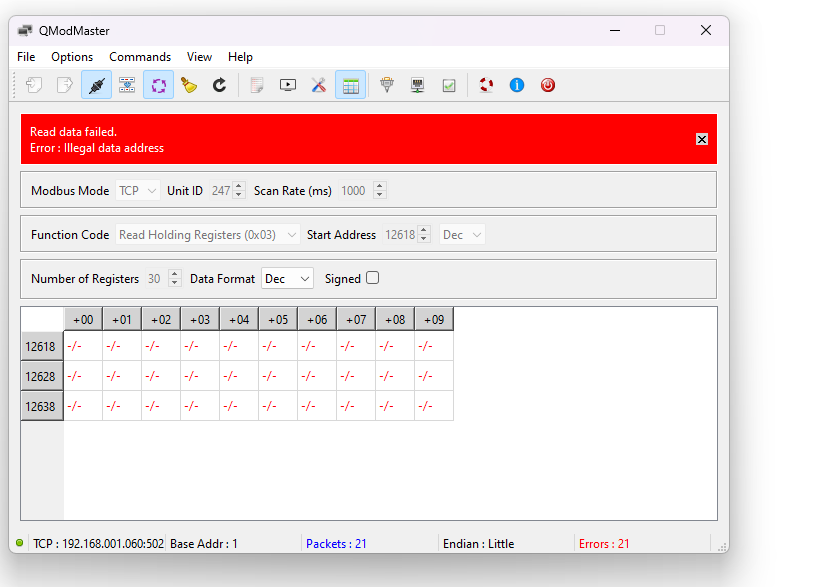Screen dimensions: 833x587
Task: Open the View menu
Action: click(x=199, y=57)
